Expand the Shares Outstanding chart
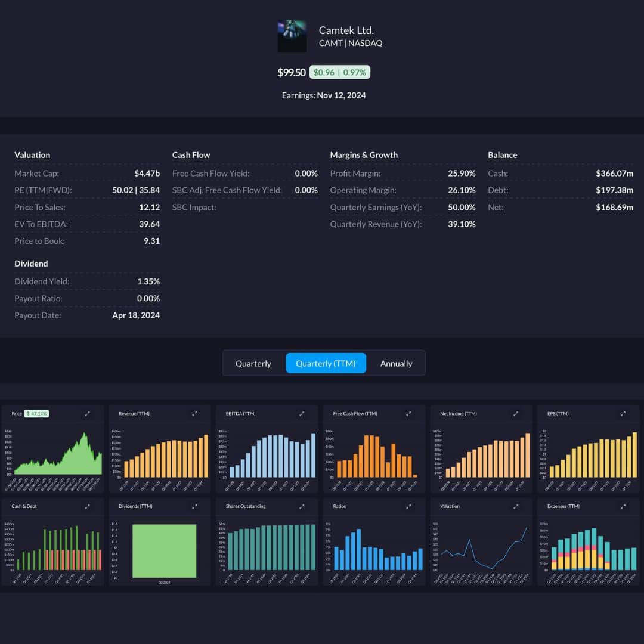644x644 pixels. coord(302,507)
